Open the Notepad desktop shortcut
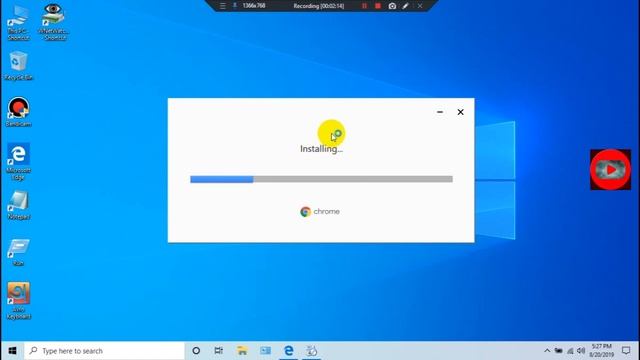Viewport: 640px width, 360px height. 18,205
